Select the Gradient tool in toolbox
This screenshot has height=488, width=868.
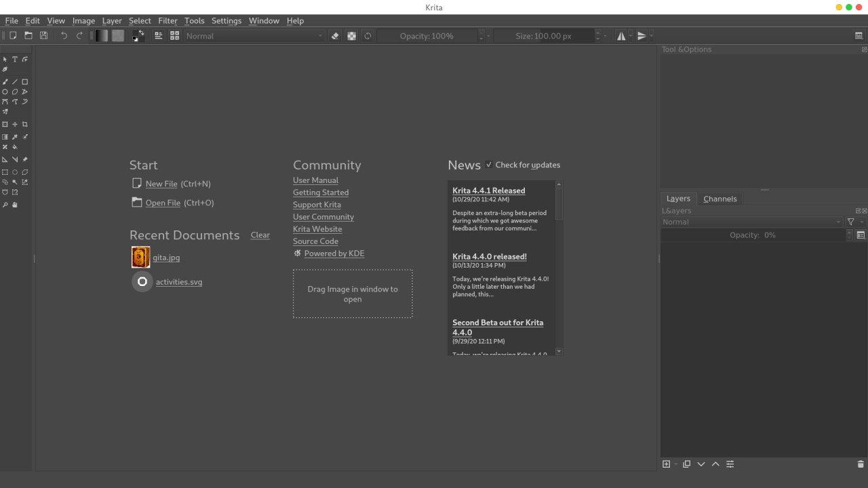click(5, 137)
